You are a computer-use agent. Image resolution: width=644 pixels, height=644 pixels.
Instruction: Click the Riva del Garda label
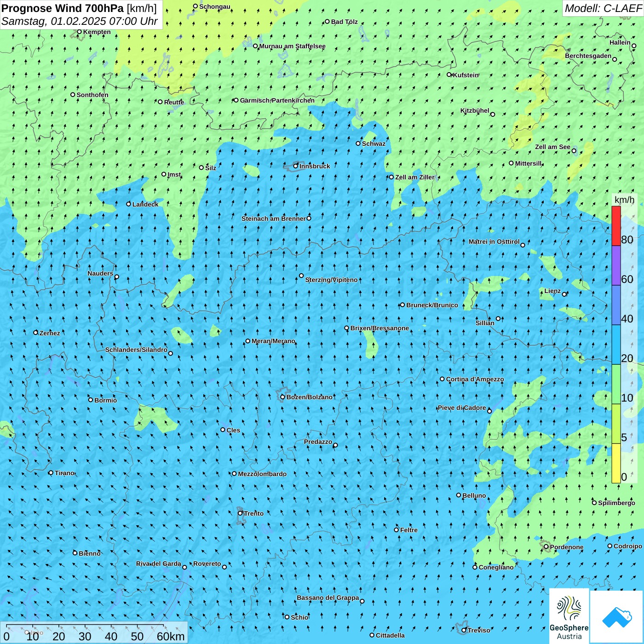pos(159,563)
